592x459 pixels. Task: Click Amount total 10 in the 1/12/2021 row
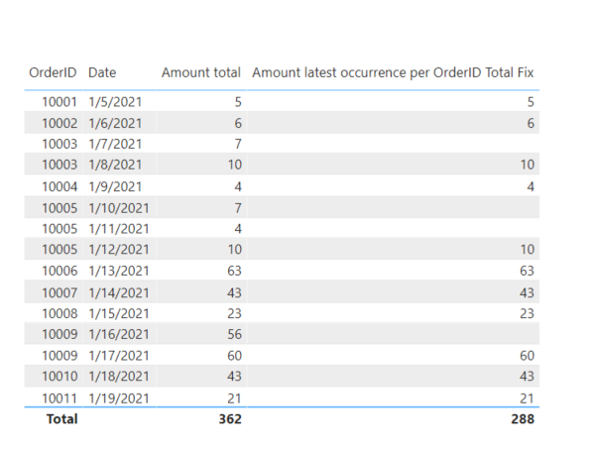234,249
